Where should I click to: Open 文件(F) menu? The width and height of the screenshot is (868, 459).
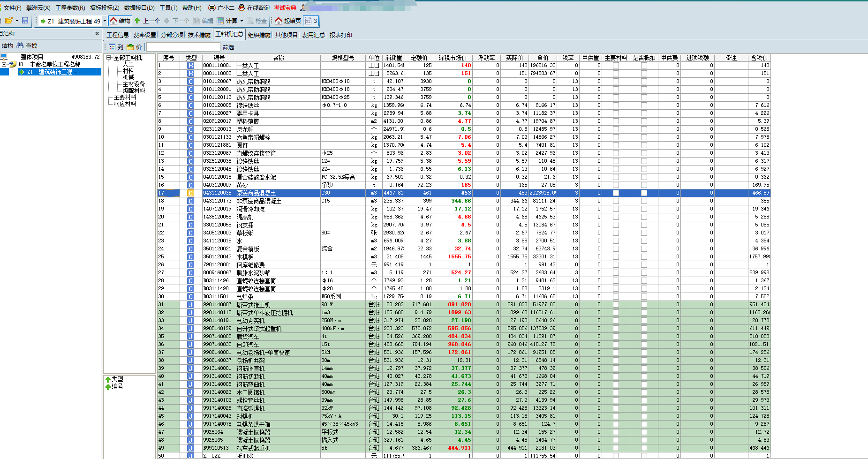pos(13,8)
